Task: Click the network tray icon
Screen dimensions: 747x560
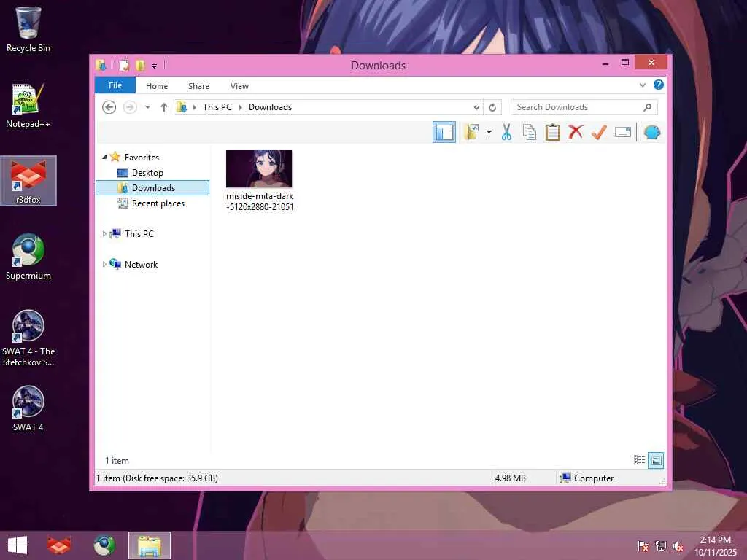Action: coord(660,546)
